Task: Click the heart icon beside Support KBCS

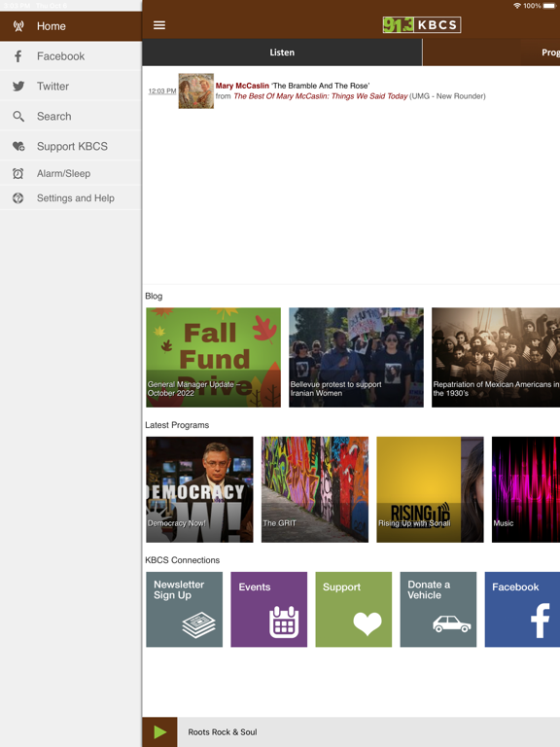Action: [18, 146]
